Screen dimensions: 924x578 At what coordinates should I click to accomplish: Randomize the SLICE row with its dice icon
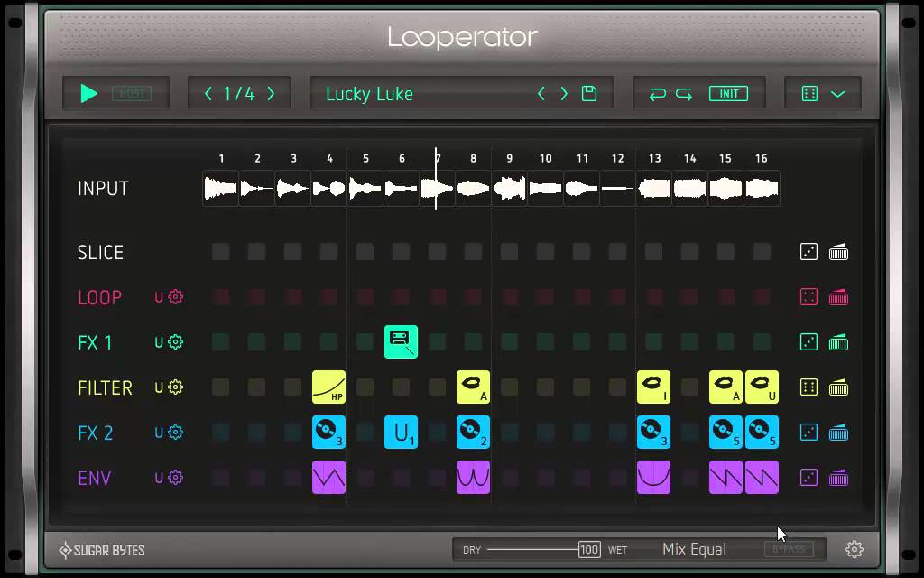(808, 253)
